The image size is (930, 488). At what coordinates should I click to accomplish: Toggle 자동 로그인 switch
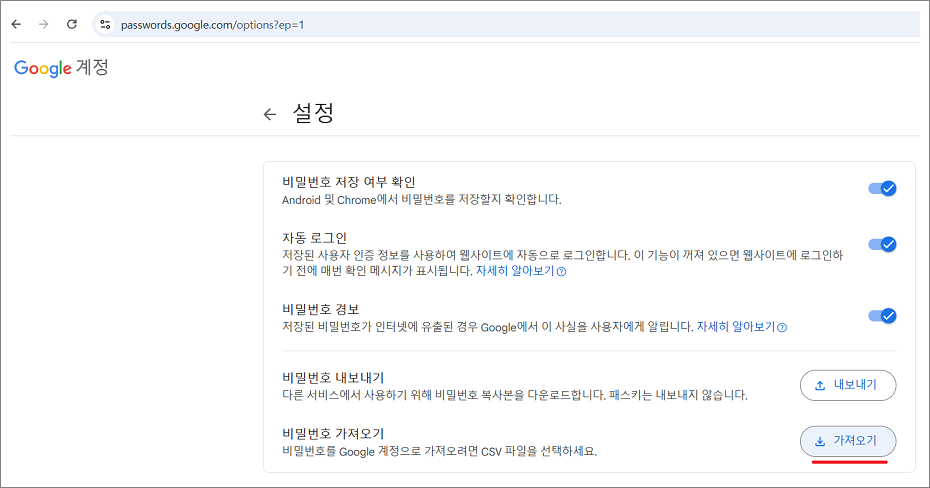(883, 244)
